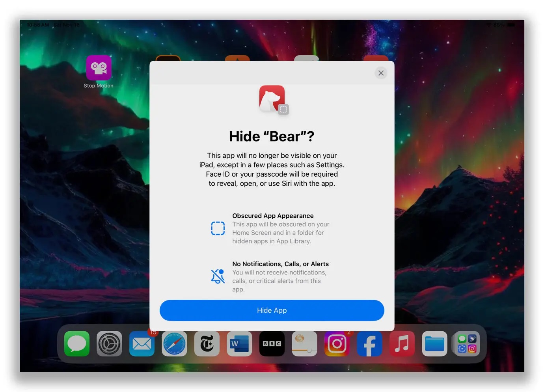Viewport: 544px width, 392px height.
Task: Launch the BBC News app
Action: click(x=272, y=343)
